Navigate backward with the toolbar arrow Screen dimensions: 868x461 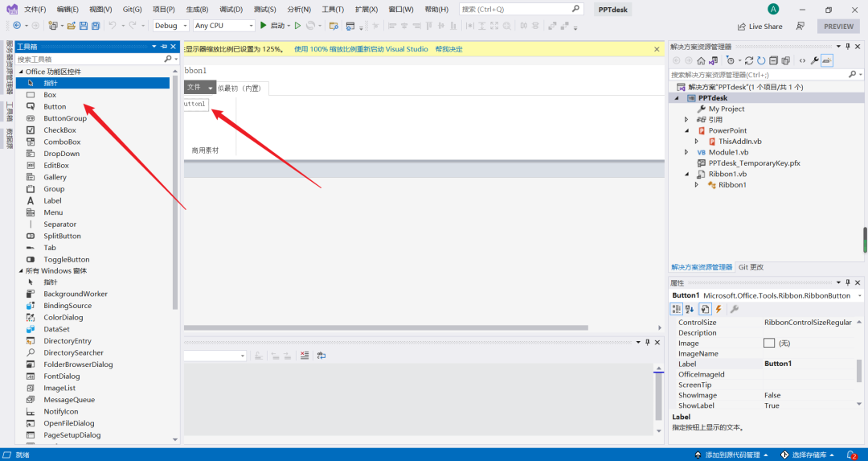(x=17, y=26)
